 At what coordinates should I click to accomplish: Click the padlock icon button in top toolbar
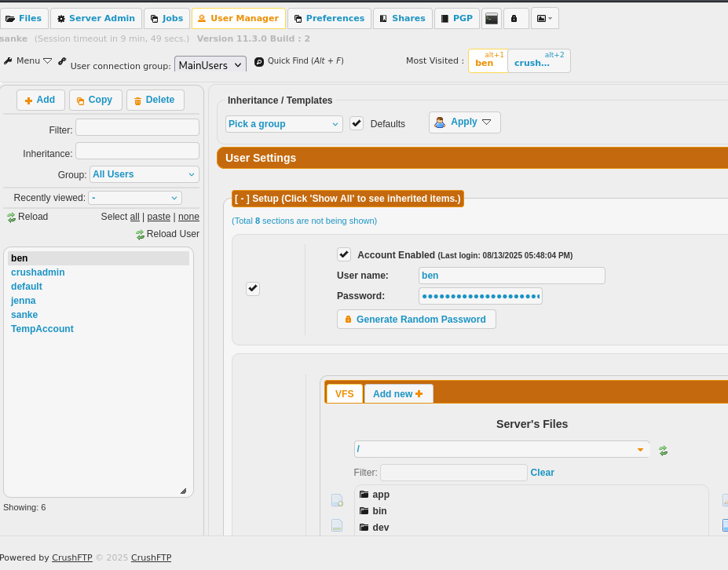tap(515, 18)
